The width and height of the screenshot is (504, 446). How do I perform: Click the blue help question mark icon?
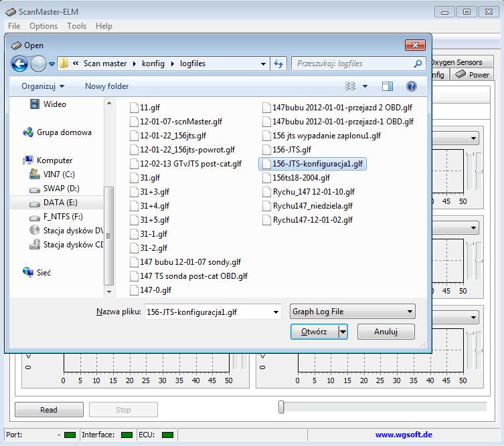point(412,86)
